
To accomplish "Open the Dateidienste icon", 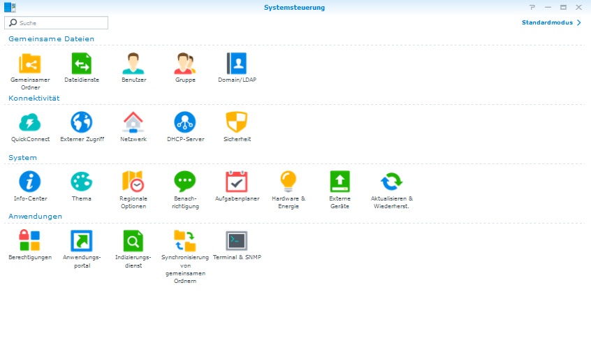I will 82,64.
